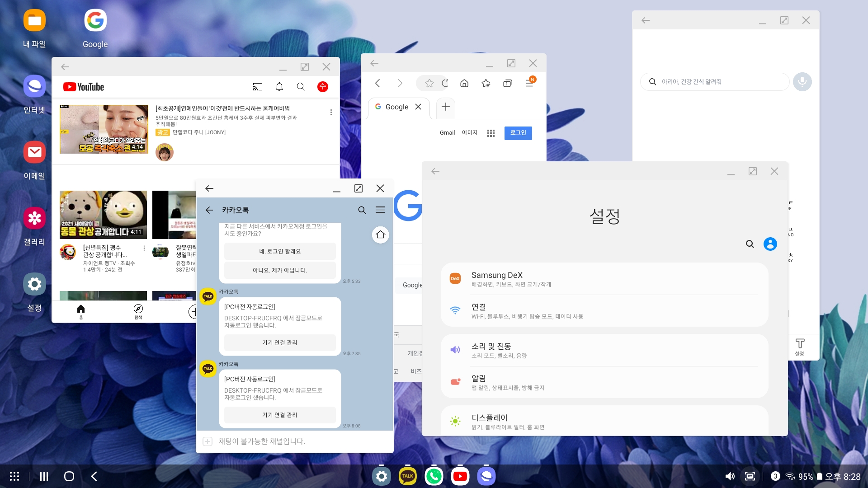Open three-dot menu for Pengsoo video

pos(144,248)
